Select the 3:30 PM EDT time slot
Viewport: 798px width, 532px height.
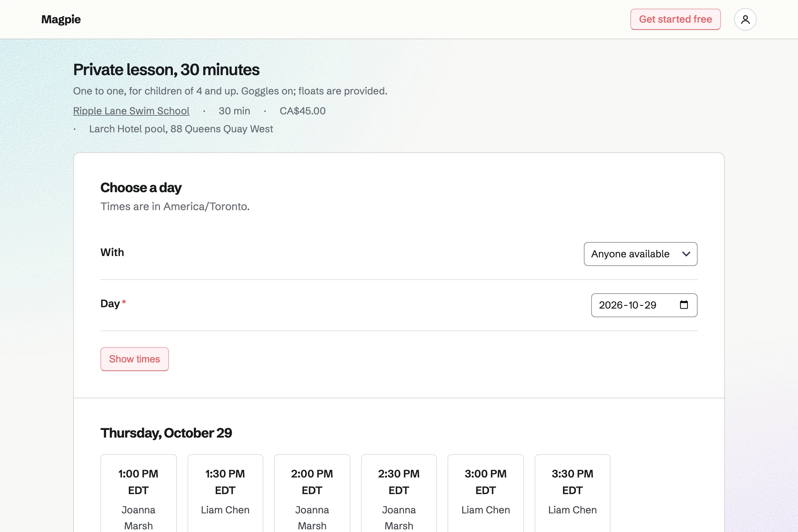coord(572,493)
